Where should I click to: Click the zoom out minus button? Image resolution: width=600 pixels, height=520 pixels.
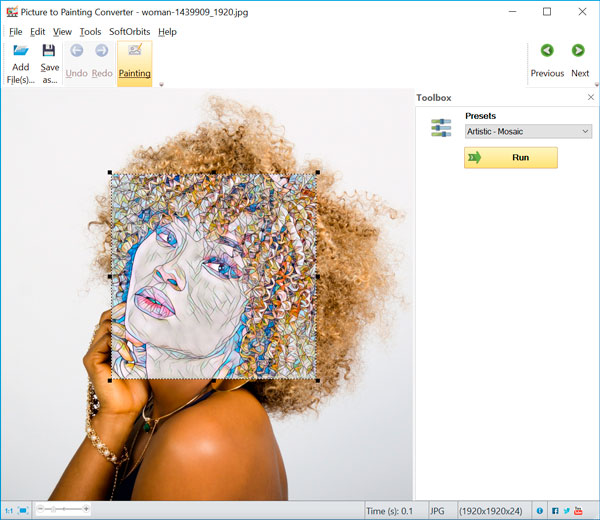pos(41,509)
